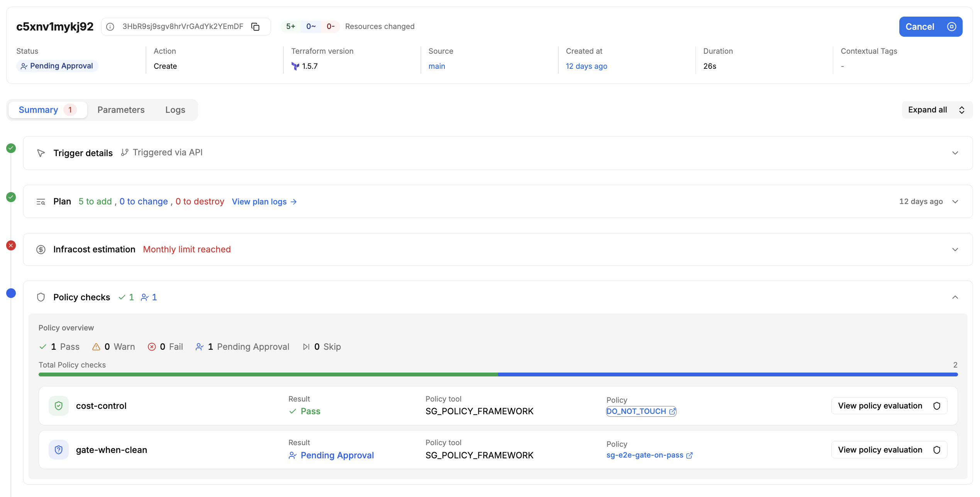Switch to the Parameters tab
Screen dimensions: 980x497
(121, 110)
